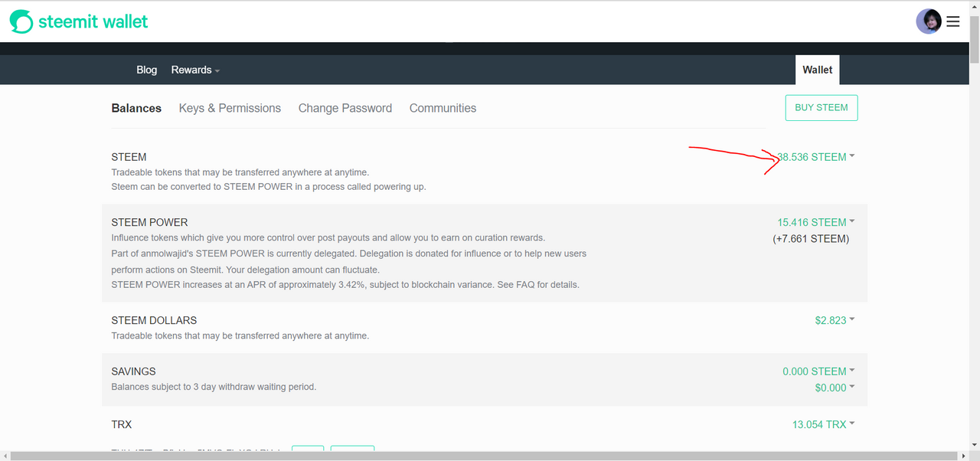Viewport: 980px width, 461px height.
Task: Click the Steemit wallet logo icon
Action: [x=21, y=21]
